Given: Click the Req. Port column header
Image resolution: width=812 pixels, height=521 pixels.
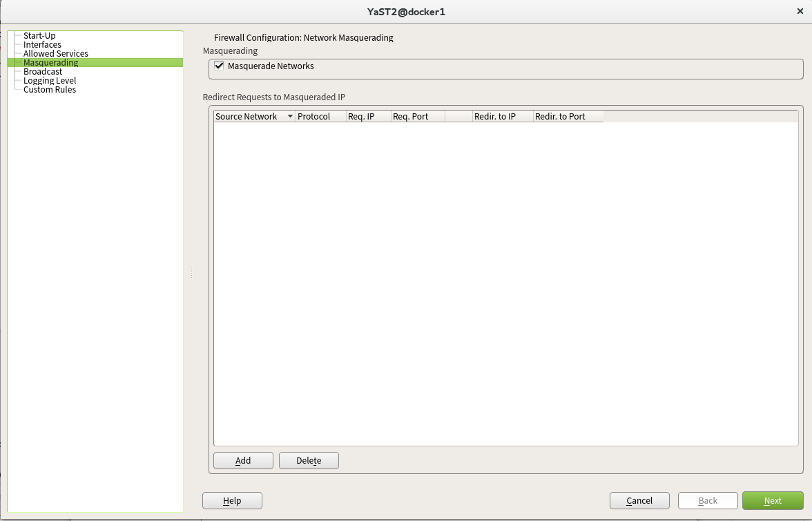Looking at the screenshot, I should pos(418,117).
